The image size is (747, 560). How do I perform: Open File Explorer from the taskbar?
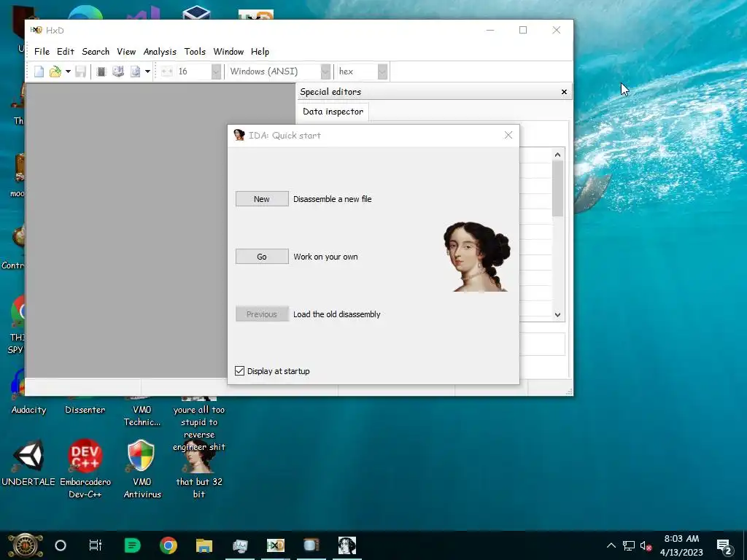tap(204, 545)
